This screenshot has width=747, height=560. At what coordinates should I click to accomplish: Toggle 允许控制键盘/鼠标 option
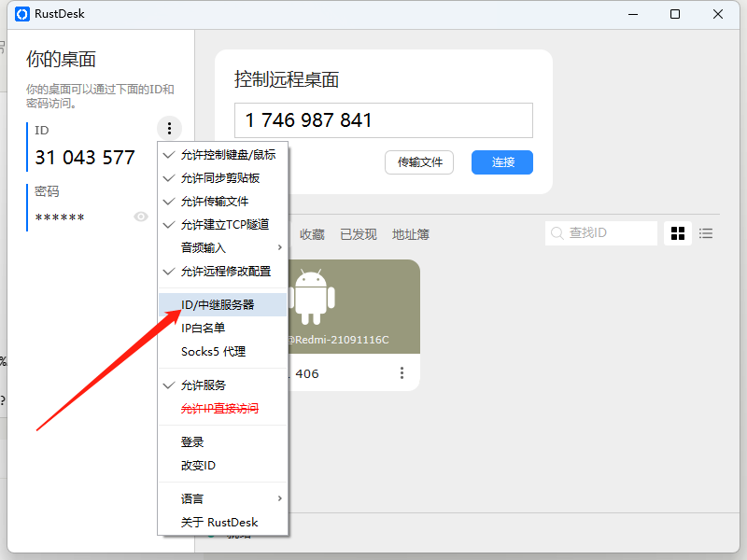[223, 155]
